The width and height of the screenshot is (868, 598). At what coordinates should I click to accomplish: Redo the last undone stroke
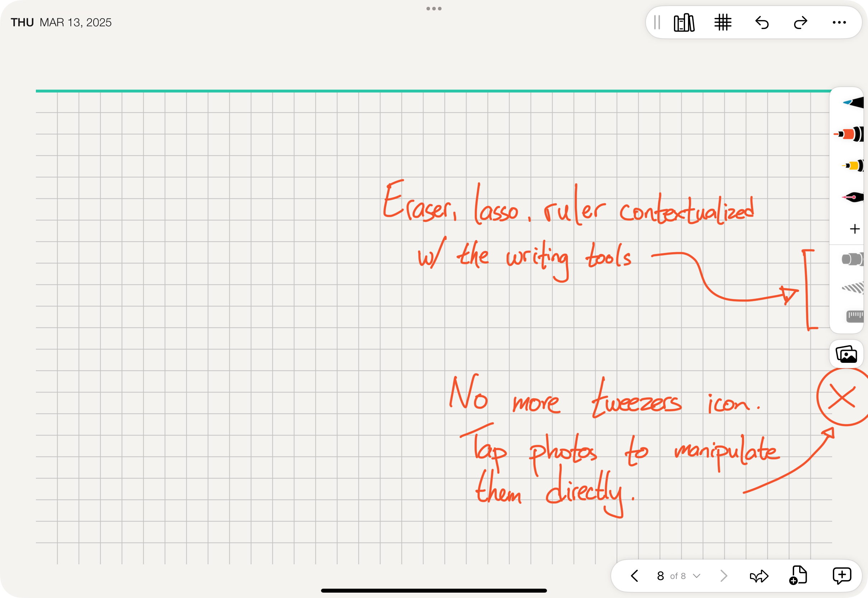click(801, 23)
